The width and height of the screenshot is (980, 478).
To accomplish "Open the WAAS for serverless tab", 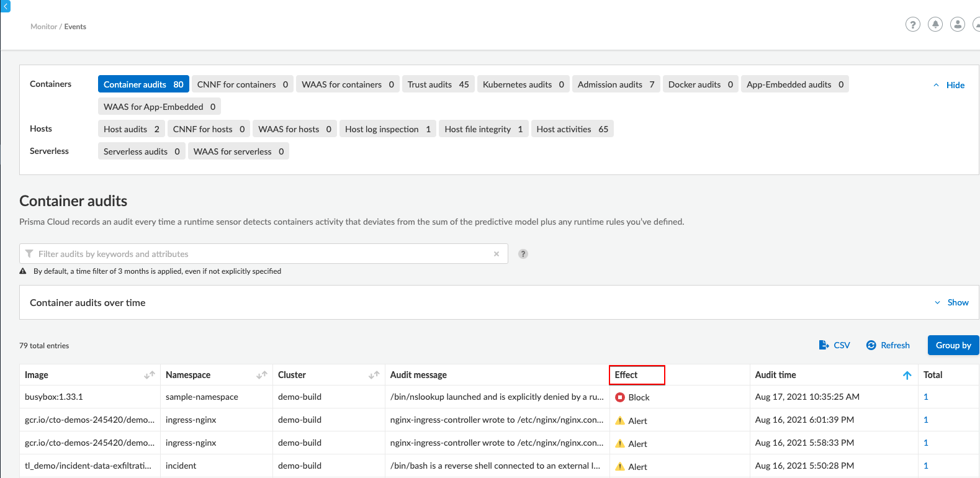I will [x=238, y=151].
